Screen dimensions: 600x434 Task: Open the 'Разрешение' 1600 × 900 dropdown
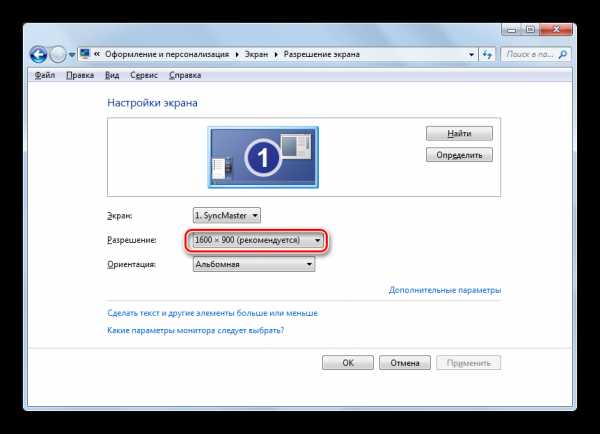257,240
